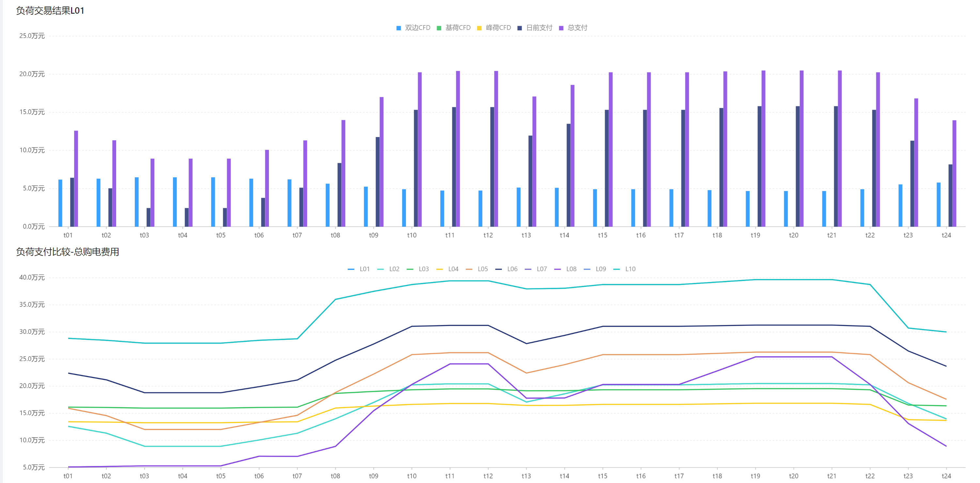Click the dark 日前支付 bar at t12
Screen dimensions: 980x483
point(492,166)
